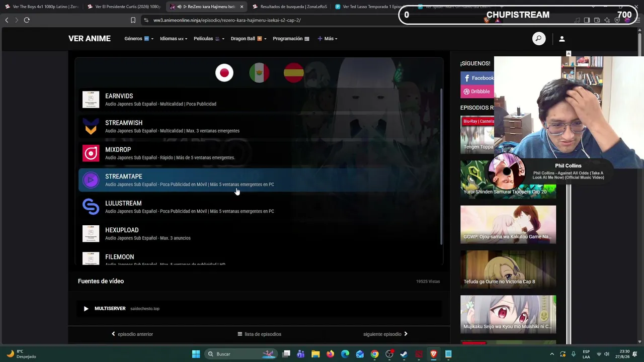This screenshot has height=362, width=644.
Task: Open Mujikaku Seijo wa Kyou mo thumbnail
Action: tap(508, 314)
